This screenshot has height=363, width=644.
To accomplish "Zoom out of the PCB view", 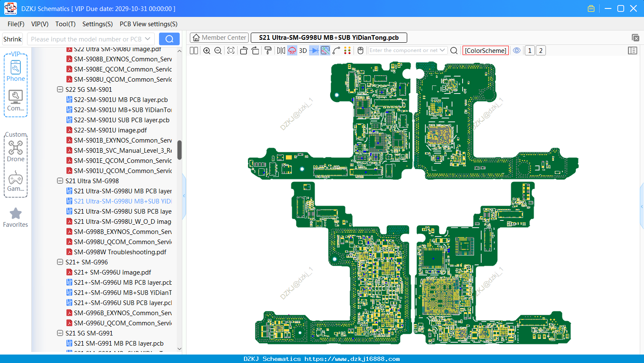I will [x=218, y=51].
